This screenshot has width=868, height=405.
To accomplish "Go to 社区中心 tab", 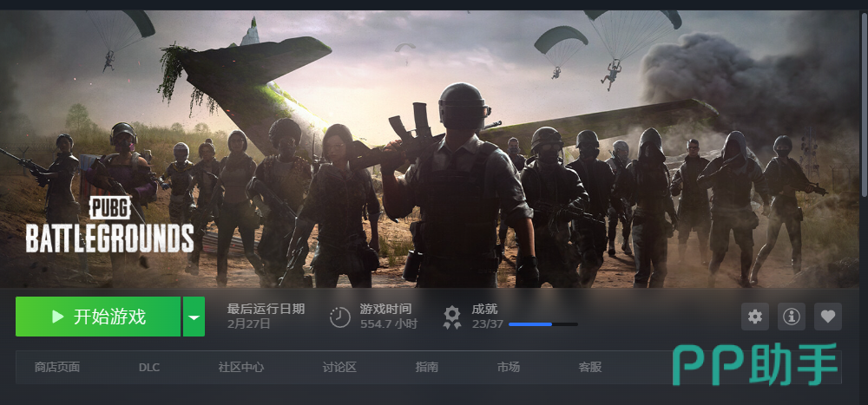I will (240, 367).
